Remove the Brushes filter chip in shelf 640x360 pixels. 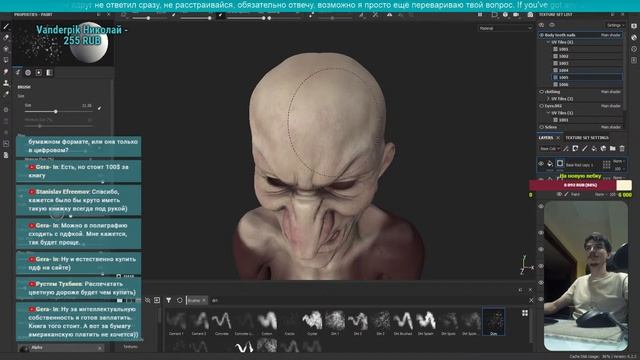pyautogui.click(x=204, y=300)
